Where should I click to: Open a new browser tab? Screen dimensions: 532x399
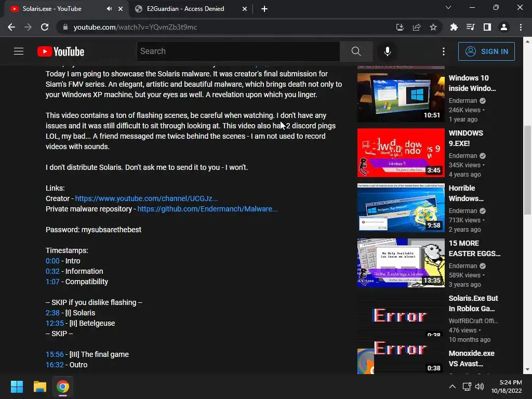pos(264,9)
